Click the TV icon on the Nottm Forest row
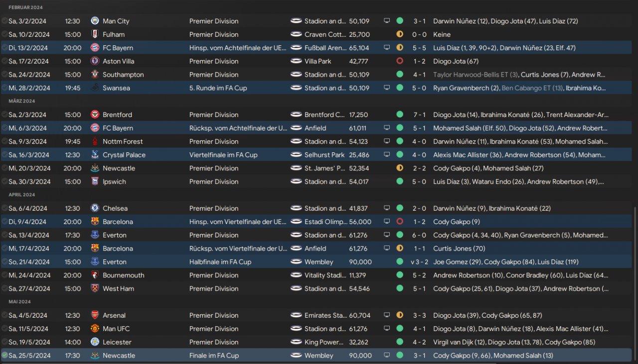This screenshot has width=638, height=364. (x=387, y=141)
